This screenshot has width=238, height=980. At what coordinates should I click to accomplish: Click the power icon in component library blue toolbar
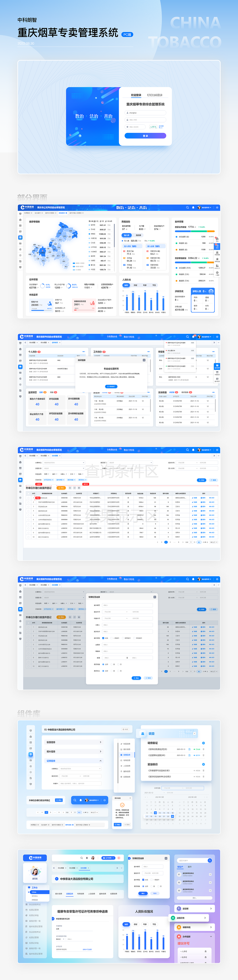(104, 800)
